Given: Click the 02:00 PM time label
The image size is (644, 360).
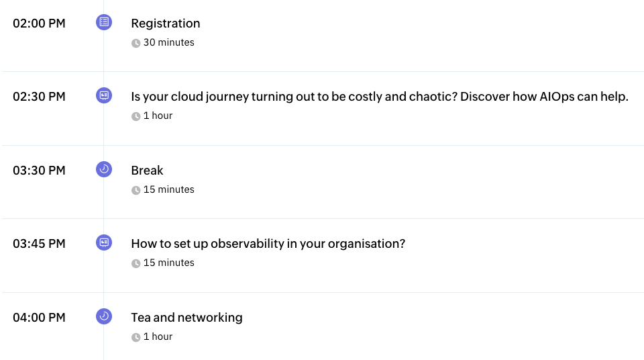Looking at the screenshot, I should (39, 24).
